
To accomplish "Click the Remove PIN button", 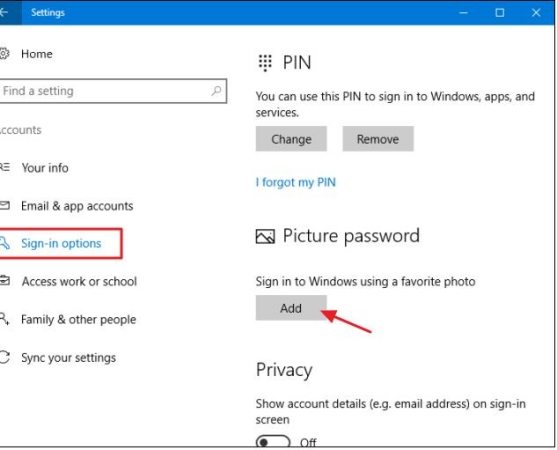I will (x=378, y=139).
